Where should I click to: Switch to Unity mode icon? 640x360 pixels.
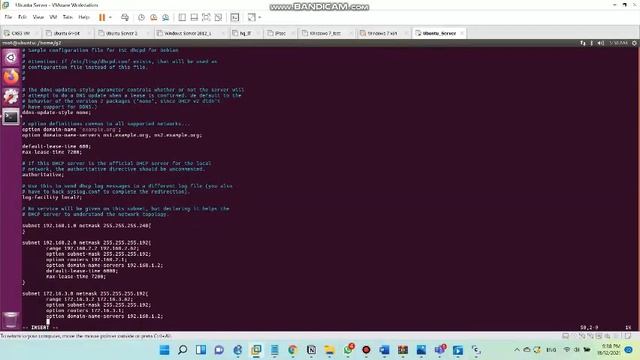pyautogui.click(x=219, y=17)
